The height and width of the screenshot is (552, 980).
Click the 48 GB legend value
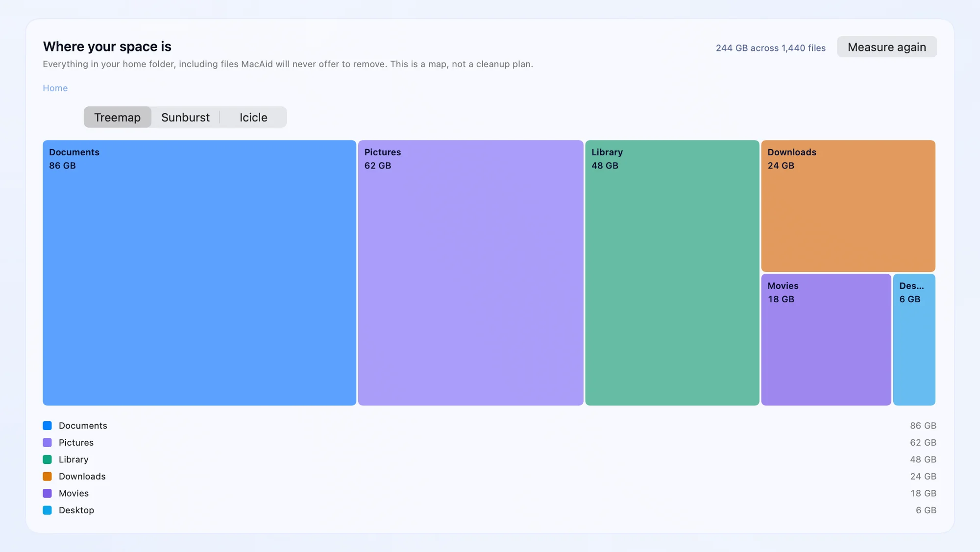[923, 459]
